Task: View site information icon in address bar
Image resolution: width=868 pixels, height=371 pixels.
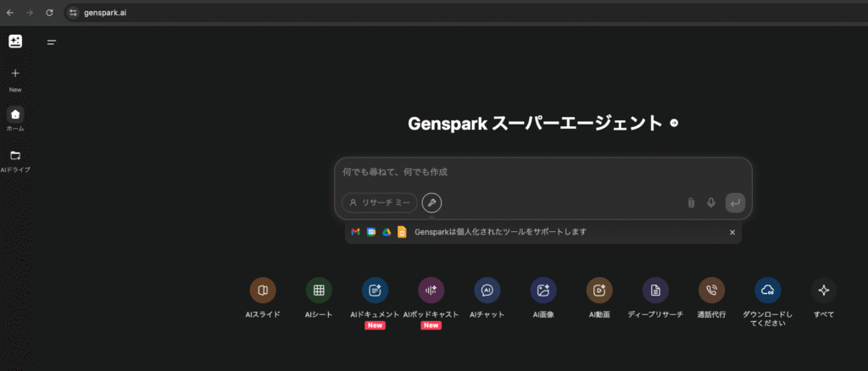Action: (73, 12)
